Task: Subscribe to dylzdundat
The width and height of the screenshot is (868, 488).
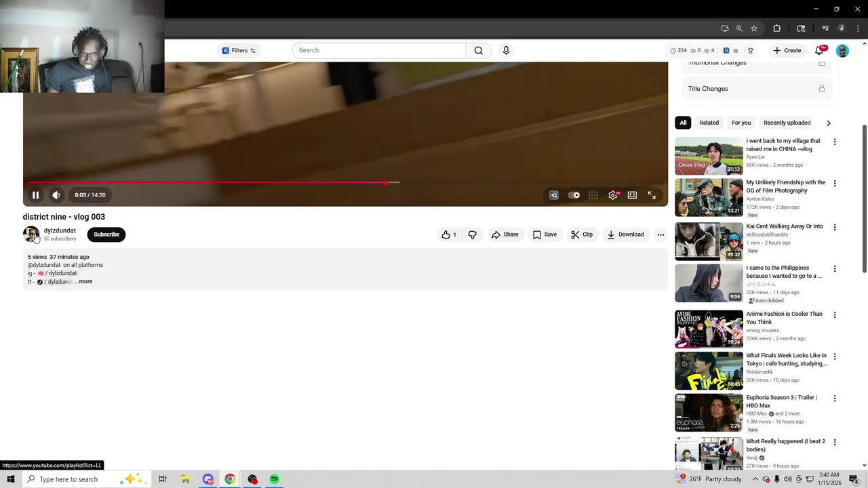Action: click(106, 235)
